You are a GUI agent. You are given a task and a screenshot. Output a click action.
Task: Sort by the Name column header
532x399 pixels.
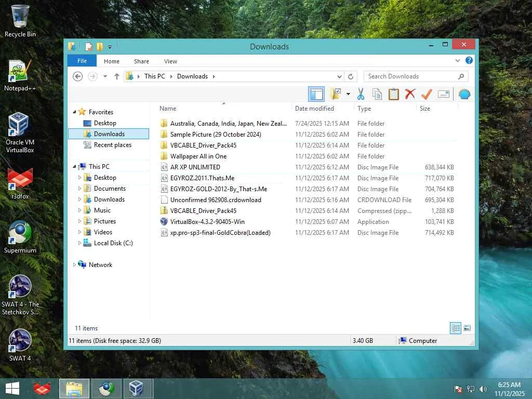click(224, 109)
